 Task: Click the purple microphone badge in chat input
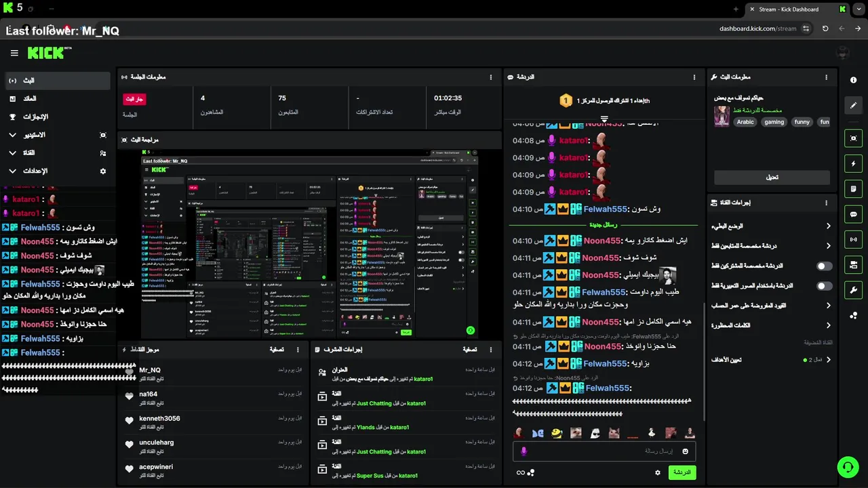[524, 451]
